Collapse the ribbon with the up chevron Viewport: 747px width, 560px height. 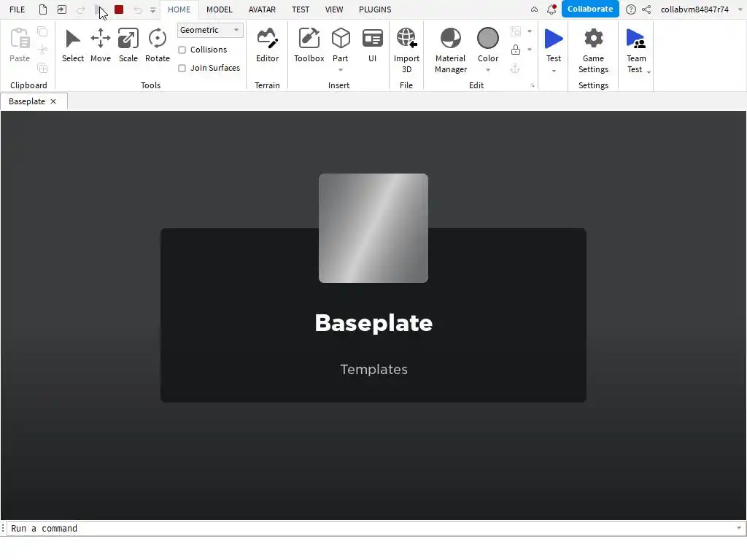pos(534,9)
